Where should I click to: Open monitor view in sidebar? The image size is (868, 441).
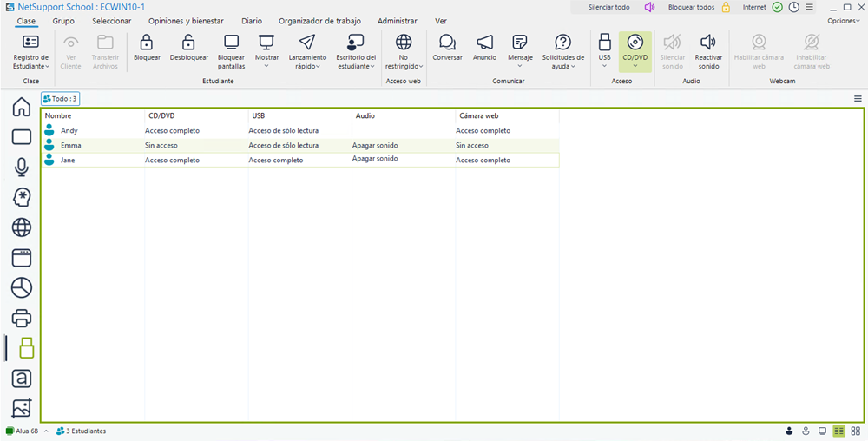click(x=22, y=137)
